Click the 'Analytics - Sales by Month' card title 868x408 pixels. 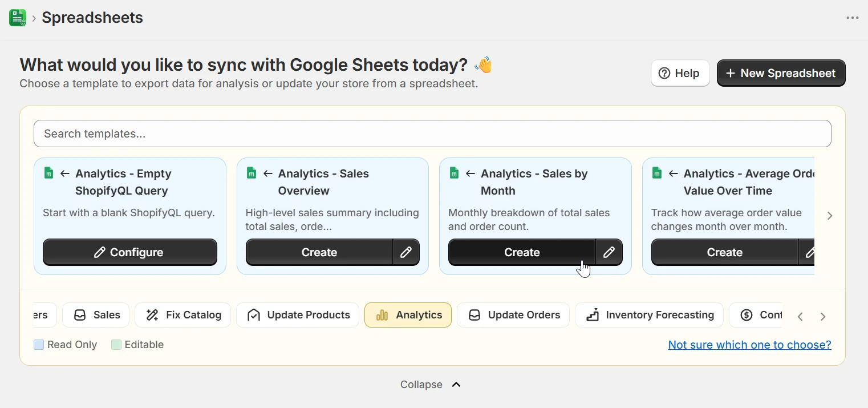534,182
